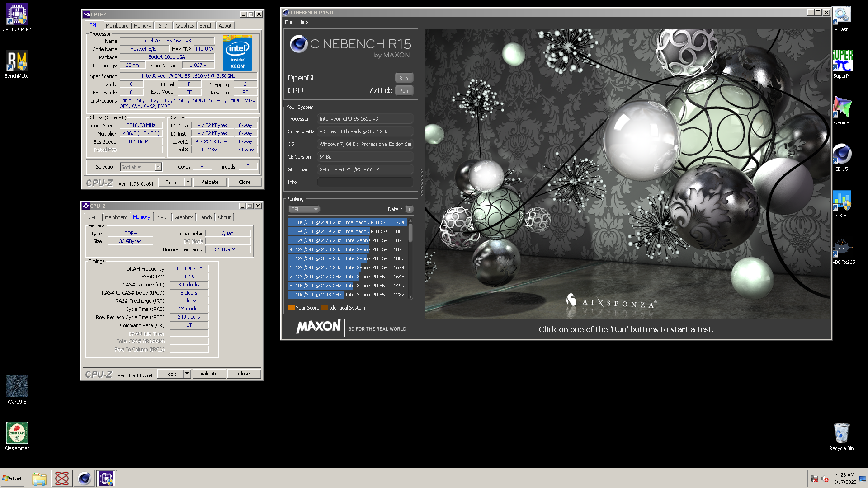Open Socket #1 selection dropdown
Screen dimensions: 868x488
141,167
